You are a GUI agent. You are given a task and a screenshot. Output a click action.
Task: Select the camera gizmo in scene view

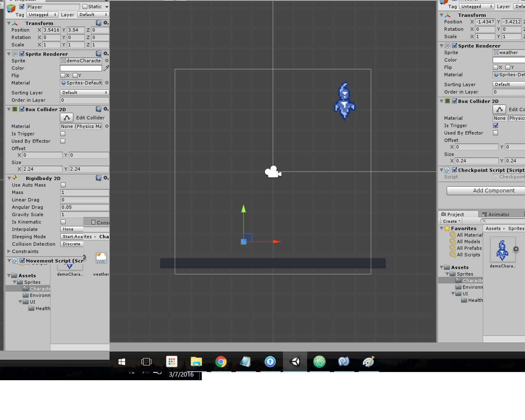(x=273, y=172)
